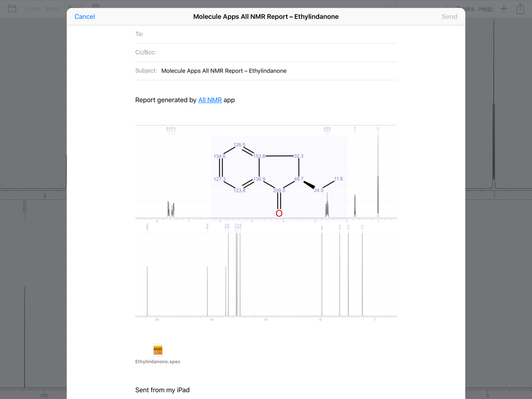Viewport: 532px width, 399px height.
Task: Tap the red oxygen atom label
Action: point(279,213)
